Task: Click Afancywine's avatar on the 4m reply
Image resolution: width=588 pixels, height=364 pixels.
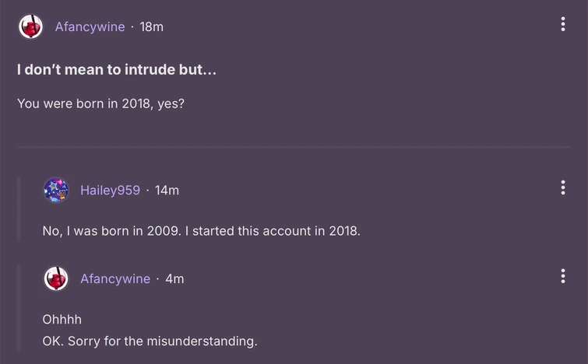Action: tap(56, 278)
